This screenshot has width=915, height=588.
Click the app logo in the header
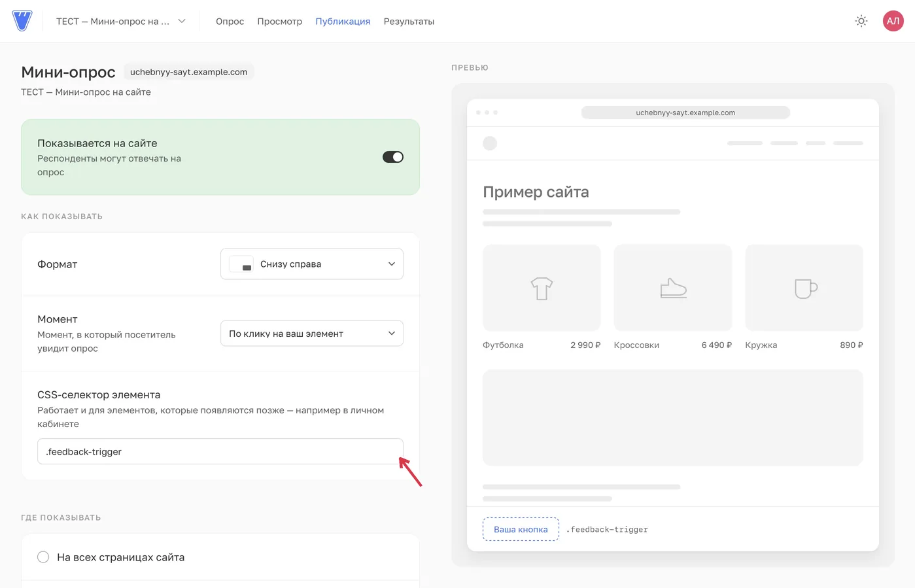(x=22, y=21)
